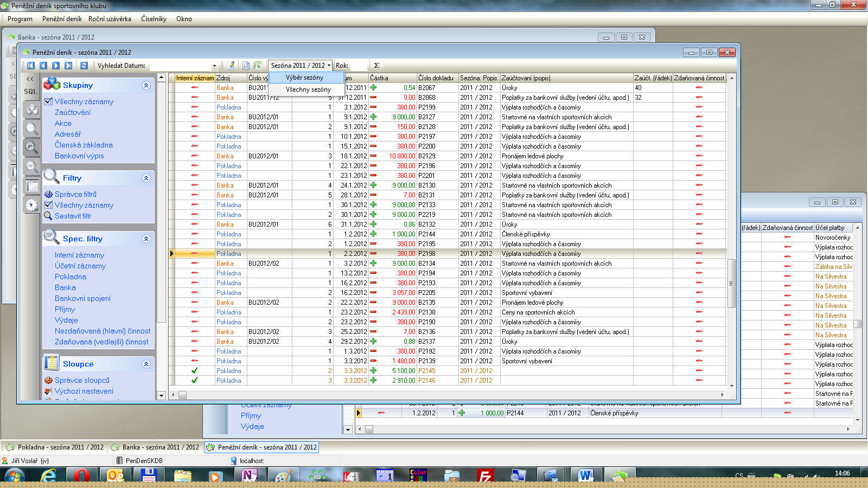Click the side panel scroll-up arrow

pyautogui.click(x=161, y=78)
